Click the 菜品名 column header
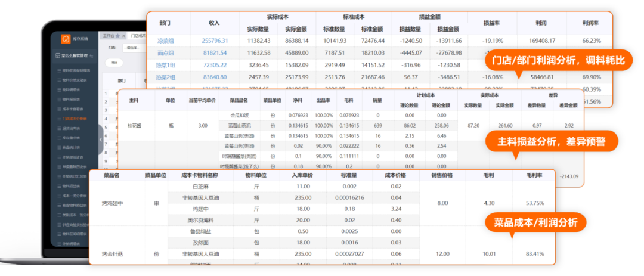Viewport: 644px width, 276px height. click(111, 175)
